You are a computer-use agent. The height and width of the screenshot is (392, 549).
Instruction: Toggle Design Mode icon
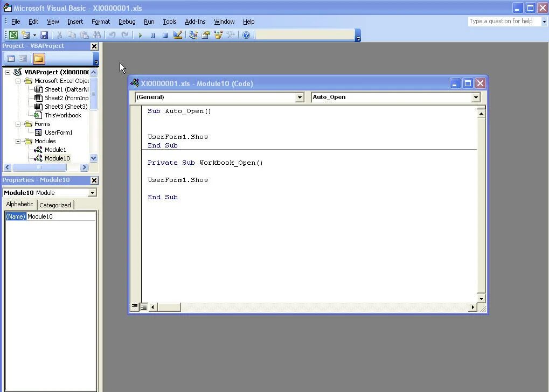pos(177,34)
